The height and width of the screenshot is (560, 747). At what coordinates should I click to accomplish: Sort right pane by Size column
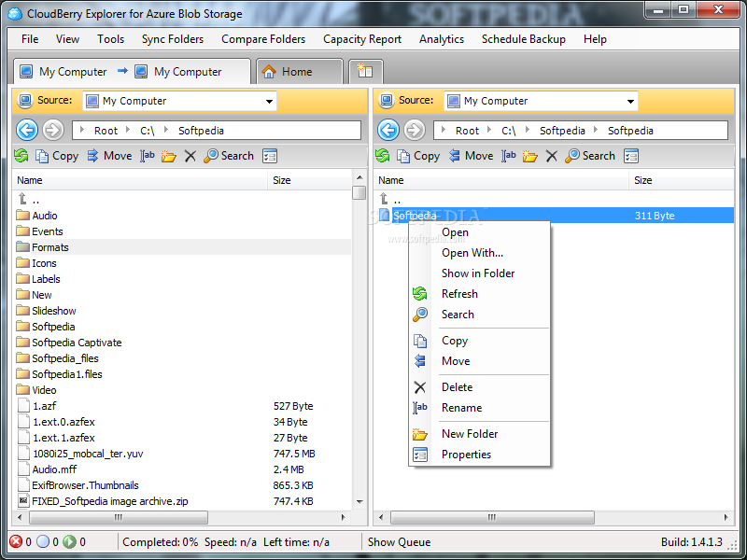(x=682, y=180)
